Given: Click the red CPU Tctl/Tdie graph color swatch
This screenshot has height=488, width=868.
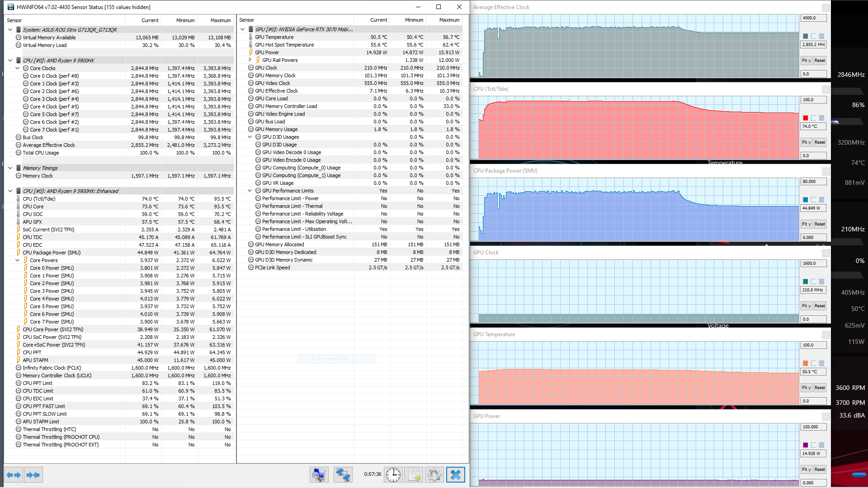Looking at the screenshot, I should click(x=805, y=118).
